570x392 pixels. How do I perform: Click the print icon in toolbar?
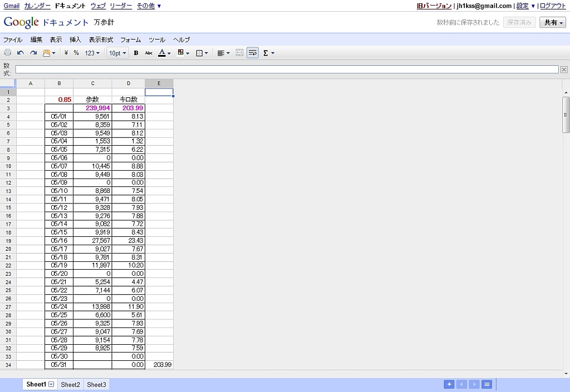pyautogui.click(x=8, y=53)
